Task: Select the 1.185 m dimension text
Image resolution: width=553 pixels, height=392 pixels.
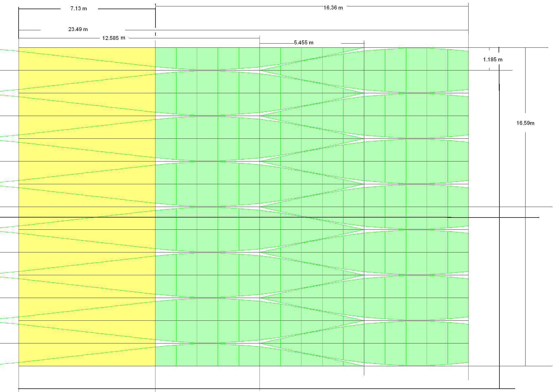Action: point(493,60)
